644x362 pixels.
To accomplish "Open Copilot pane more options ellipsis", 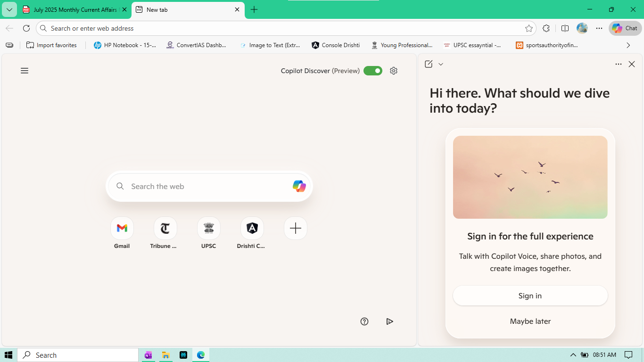I will click(x=619, y=64).
